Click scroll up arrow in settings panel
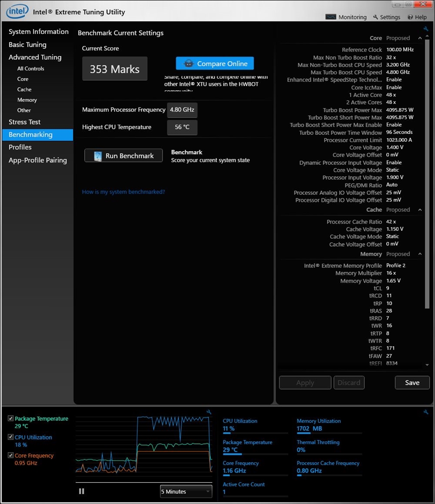Image resolution: width=435 pixels, height=504 pixels. [427, 36]
